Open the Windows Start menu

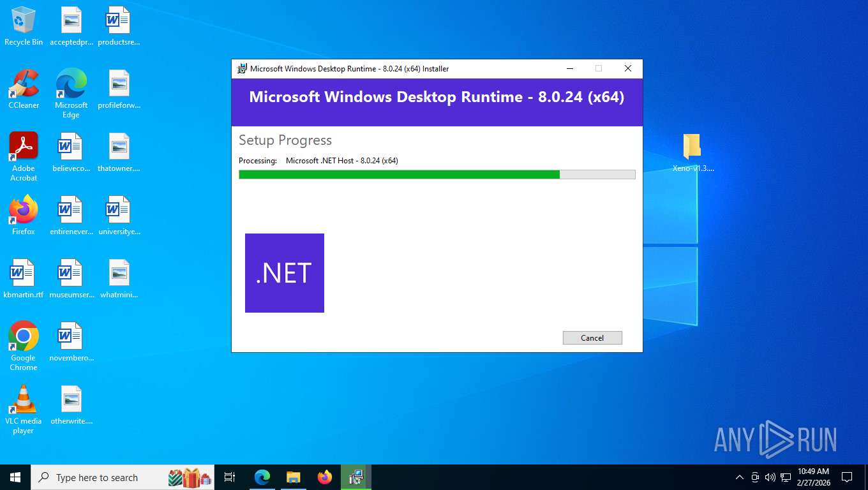pos(15,477)
